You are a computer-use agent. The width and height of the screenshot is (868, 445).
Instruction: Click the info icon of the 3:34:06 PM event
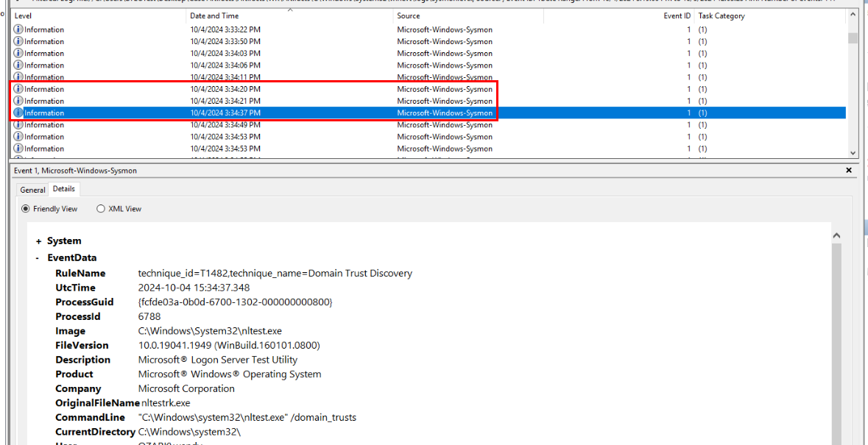[18, 65]
